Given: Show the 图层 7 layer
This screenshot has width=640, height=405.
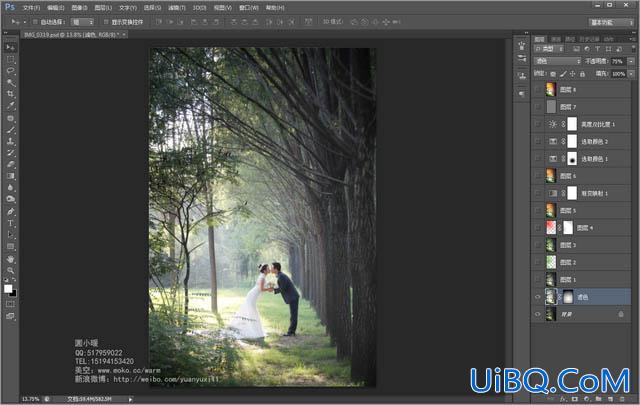Looking at the screenshot, I should pyautogui.click(x=538, y=107).
